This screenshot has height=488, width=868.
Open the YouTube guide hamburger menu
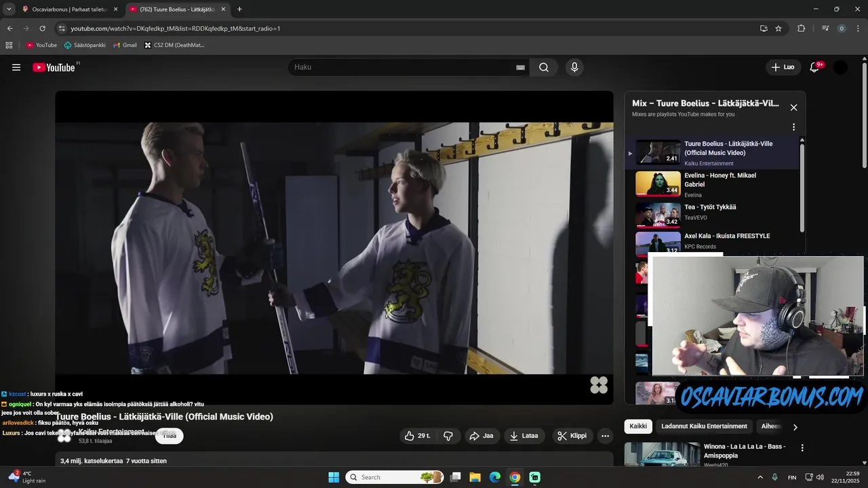coord(16,67)
